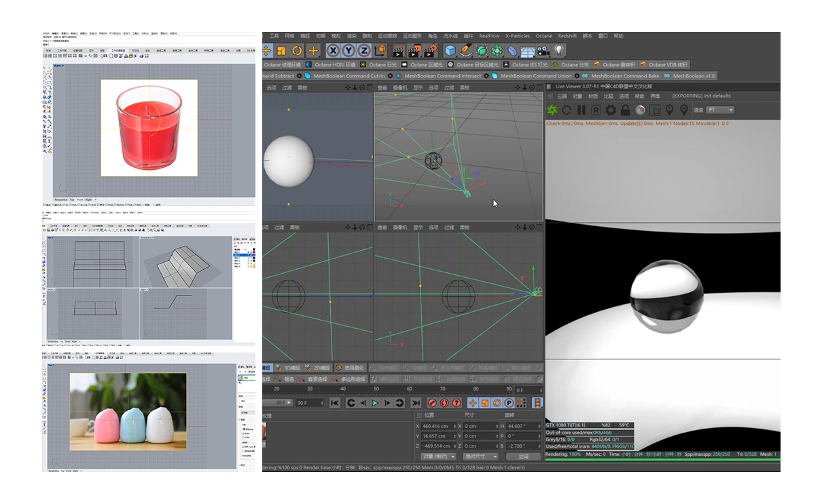Click the render region square icon
822x504 pixels.
coord(655,109)
